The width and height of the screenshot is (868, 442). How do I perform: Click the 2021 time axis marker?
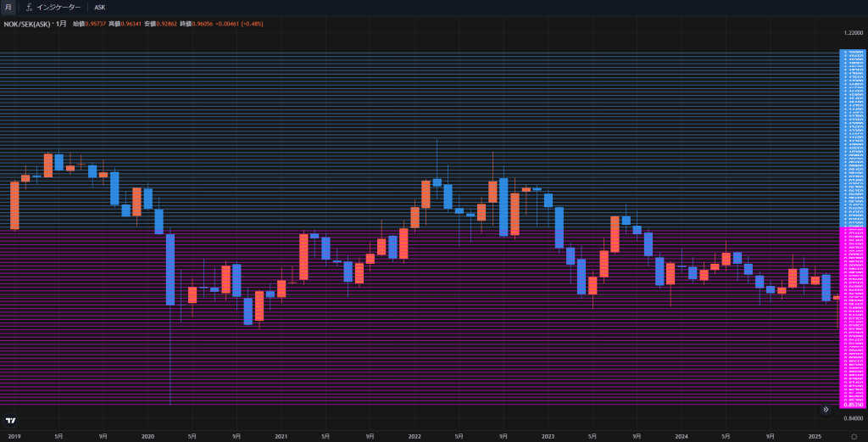tap(281, 436)
